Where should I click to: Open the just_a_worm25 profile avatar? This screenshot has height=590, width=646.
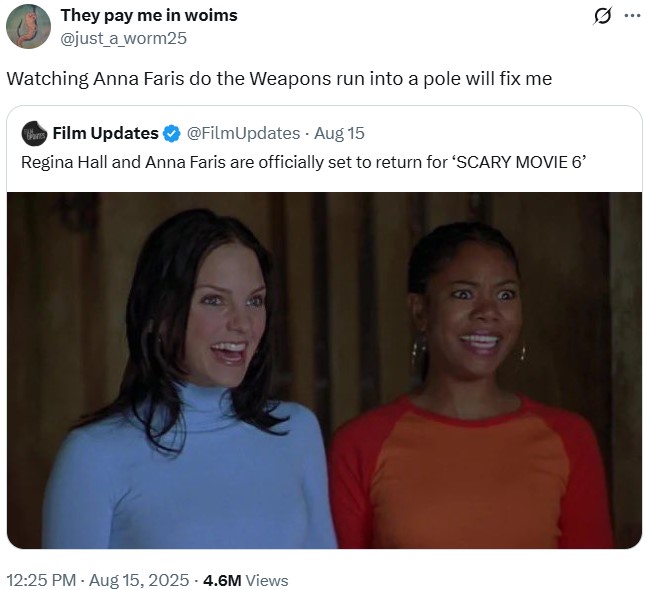pyautogui.click(x=28, y=27)
